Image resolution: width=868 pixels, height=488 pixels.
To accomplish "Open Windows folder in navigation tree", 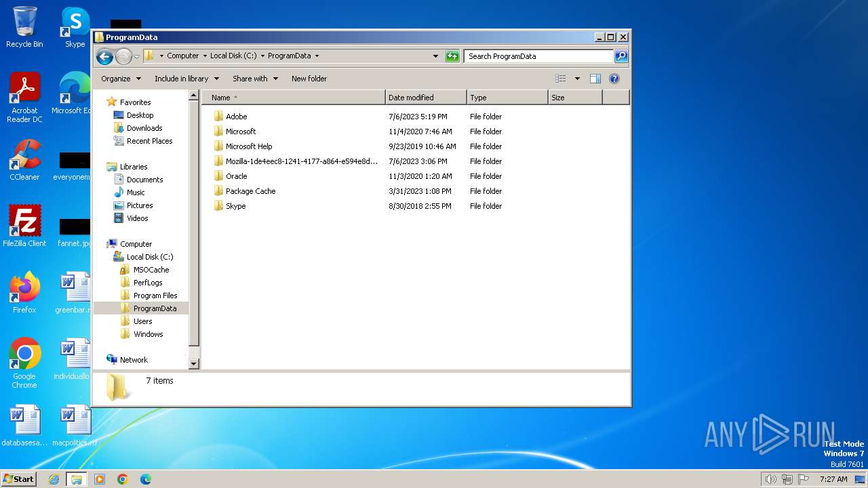I will click(148, 334).
